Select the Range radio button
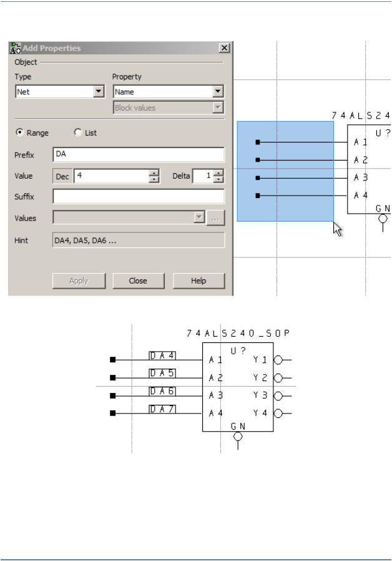The image size is (392, 561). [x=19, y=132]
